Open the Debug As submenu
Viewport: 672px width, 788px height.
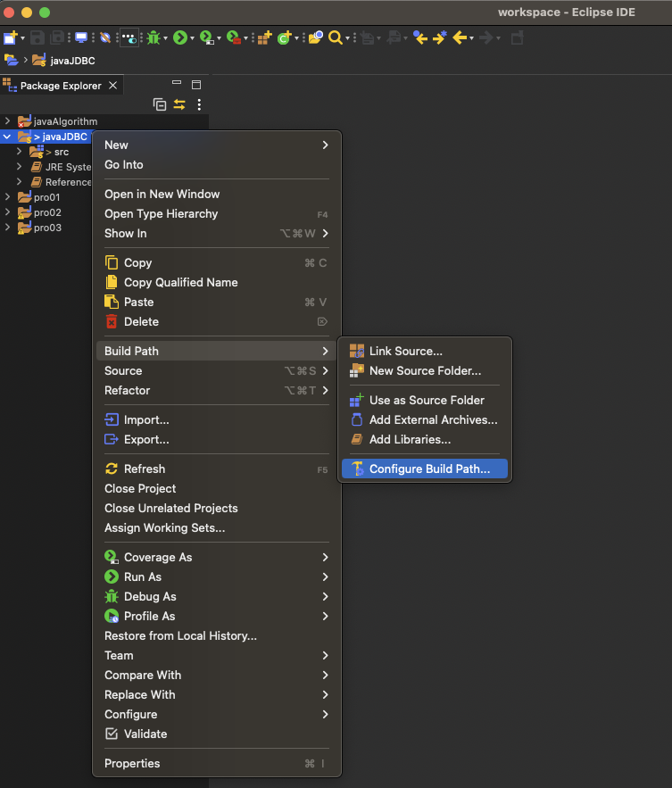(x=217, y=596)
